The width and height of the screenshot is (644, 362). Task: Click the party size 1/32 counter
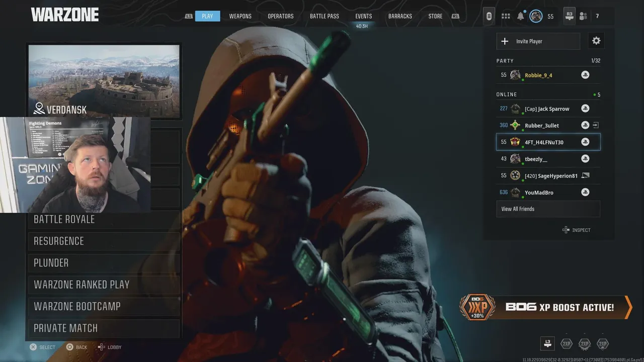click(596, 60)
